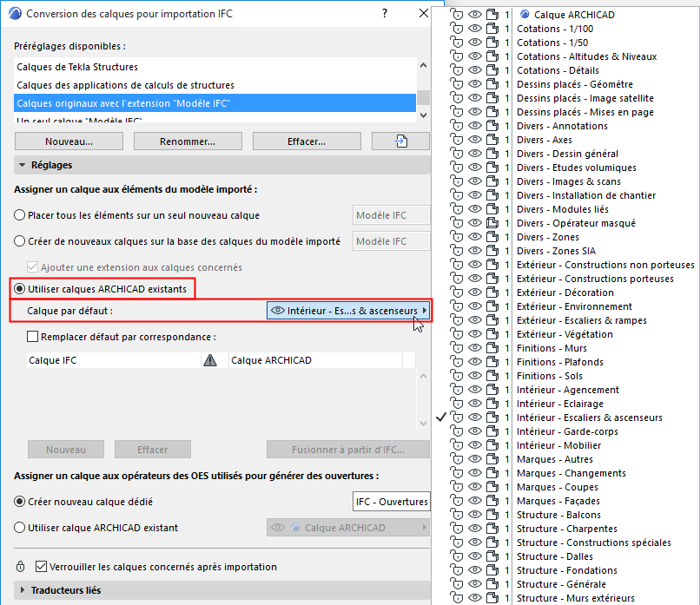Click the warning triangle column header icon
Image resolution: width=700 pixels, height=605 pixels.
210,360
